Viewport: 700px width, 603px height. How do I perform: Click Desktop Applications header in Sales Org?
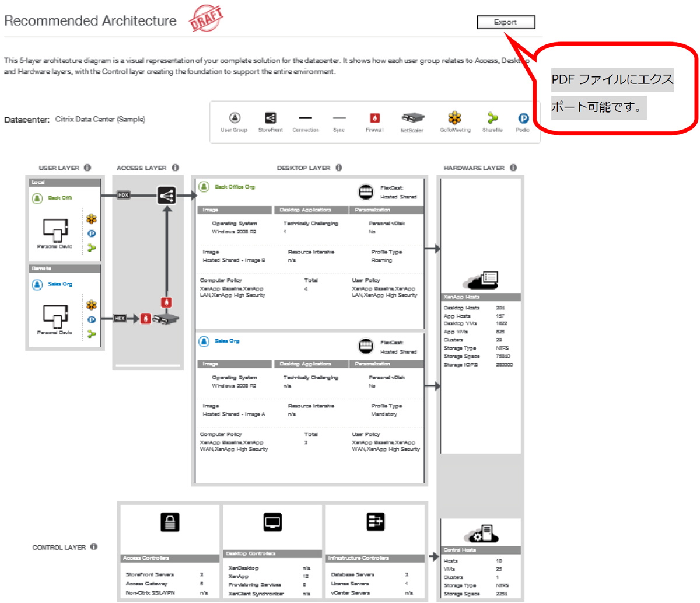coord(311,364)
